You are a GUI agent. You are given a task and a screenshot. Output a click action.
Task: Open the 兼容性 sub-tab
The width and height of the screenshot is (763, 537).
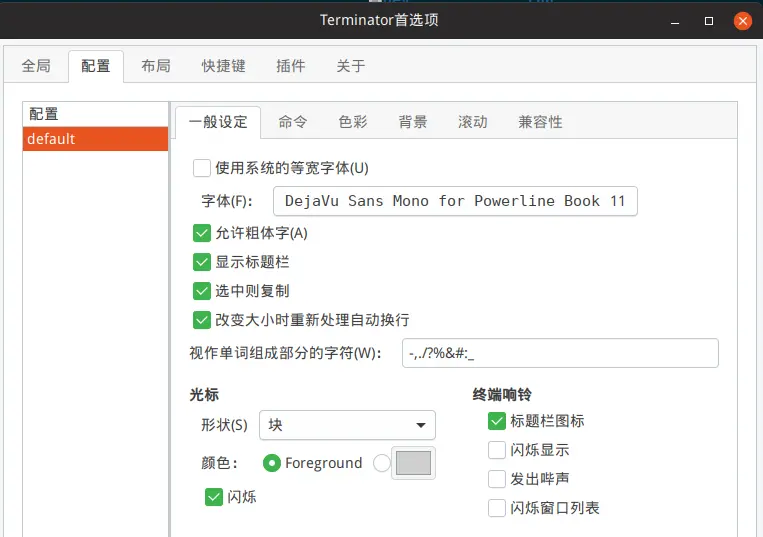[540, 122]
